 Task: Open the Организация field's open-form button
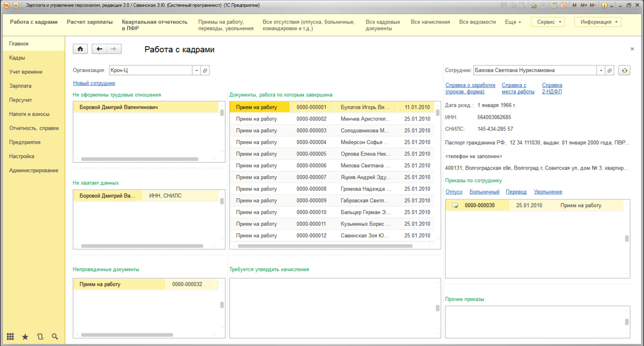(x=205, y=70)
